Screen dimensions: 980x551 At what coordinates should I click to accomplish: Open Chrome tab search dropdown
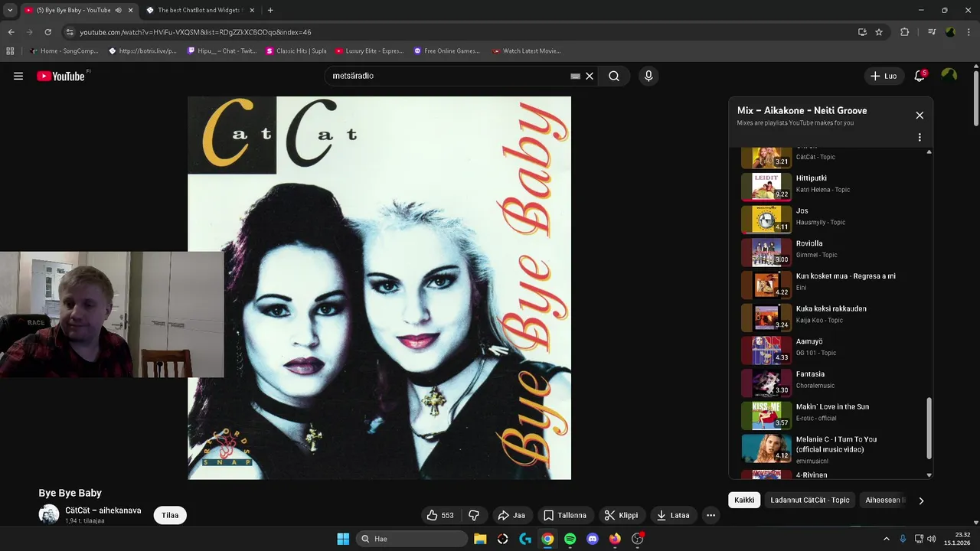pos(10,10)
